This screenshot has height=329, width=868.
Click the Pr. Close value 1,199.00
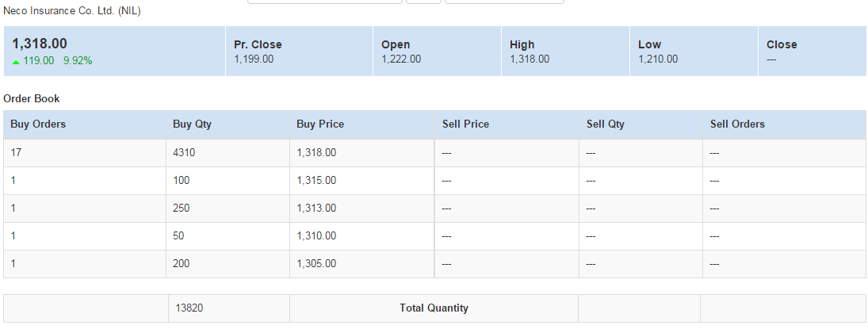point(254,59)
